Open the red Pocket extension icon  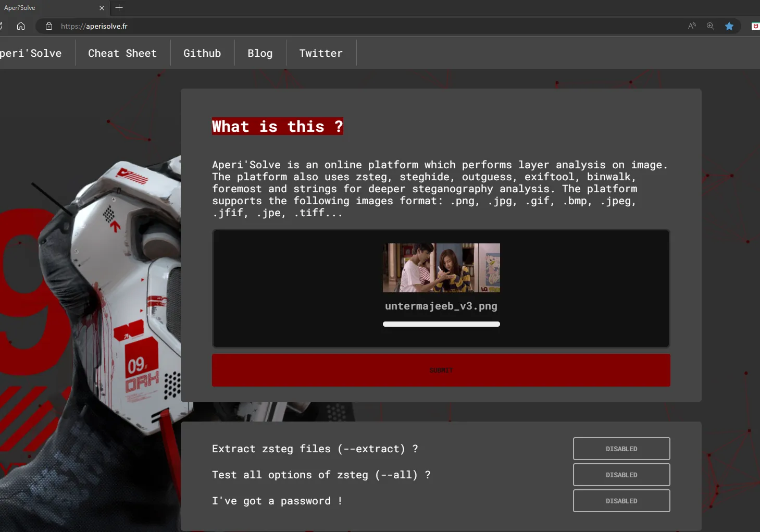point(755,26)
